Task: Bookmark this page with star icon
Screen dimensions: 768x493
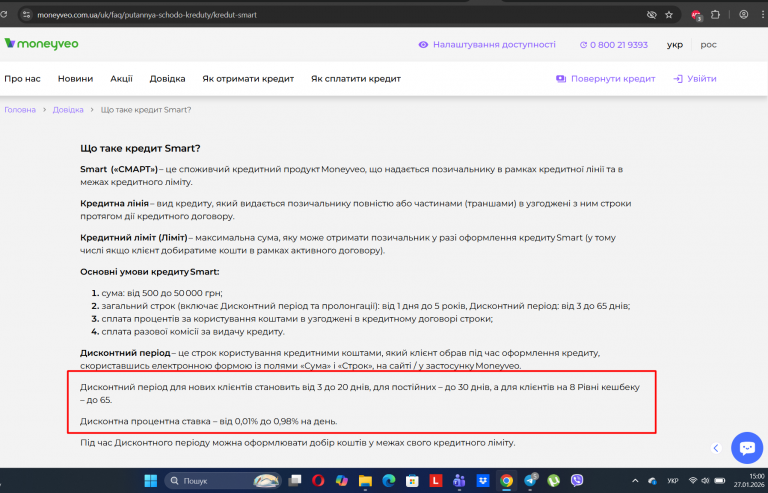Action: point(669,15)
